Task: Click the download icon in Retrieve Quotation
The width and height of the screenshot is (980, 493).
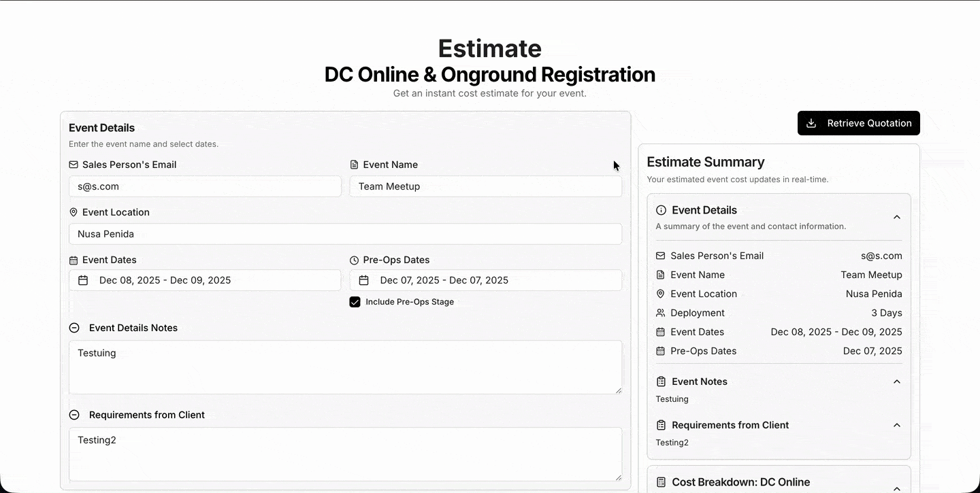Action: [811, 123]
